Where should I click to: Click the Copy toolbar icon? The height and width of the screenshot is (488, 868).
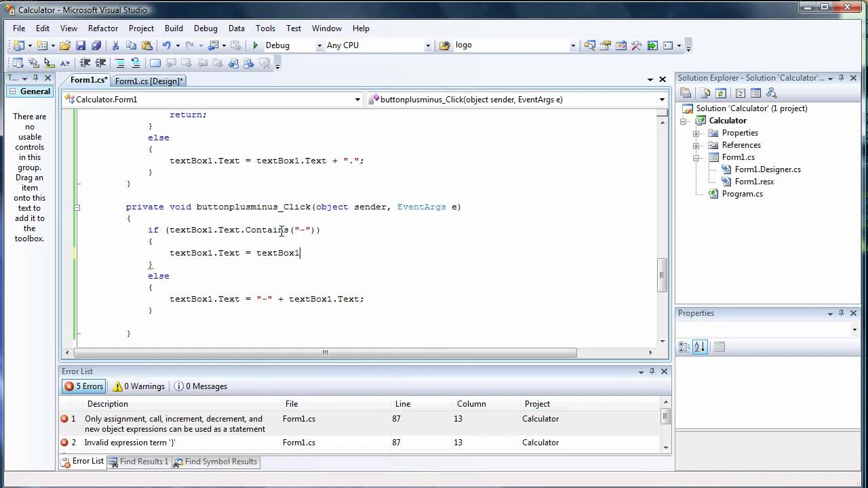coord(131,45)
